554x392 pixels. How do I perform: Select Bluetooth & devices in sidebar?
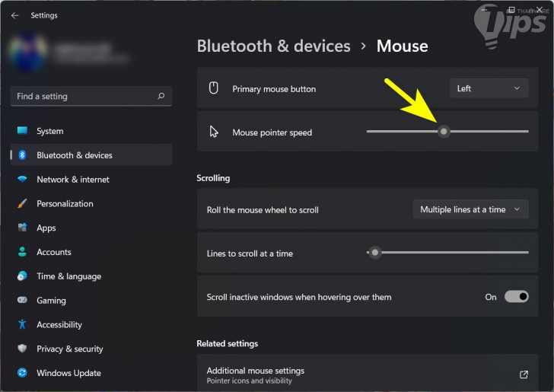tap(91, 155)
